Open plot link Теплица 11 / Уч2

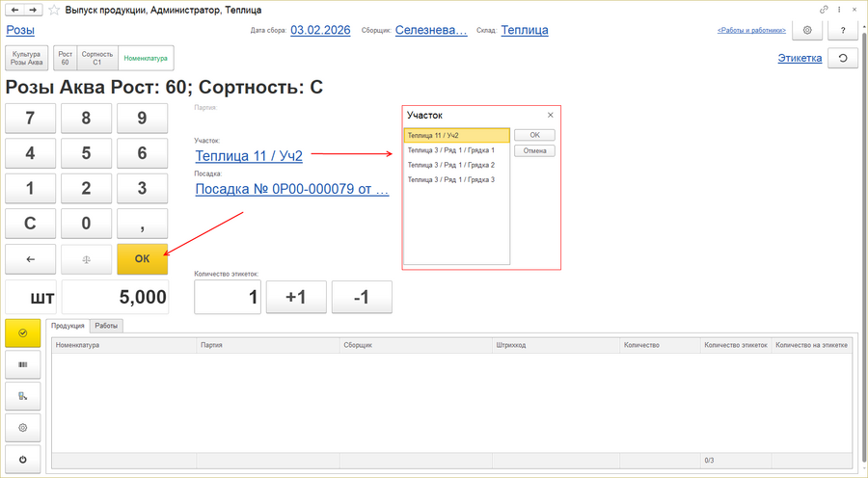(x=249, y=156)
